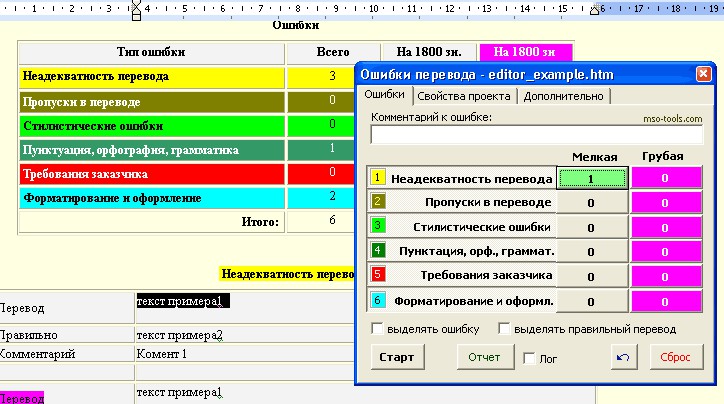Image resolution: width=724 pixels, height=404 pixels.
Task: Click major count for 'Стилистические ошибки'
Action: [x=666, y=227]
